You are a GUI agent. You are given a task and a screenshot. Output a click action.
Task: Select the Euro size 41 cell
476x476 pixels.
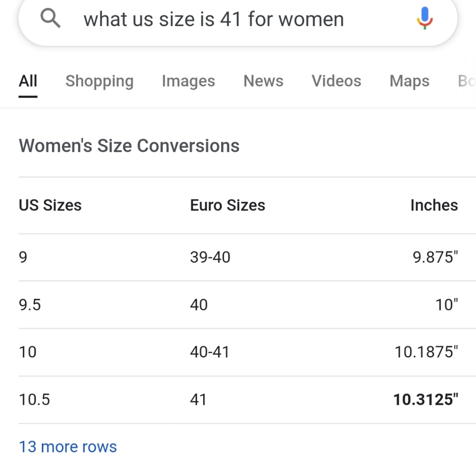[x=198, y=399]
